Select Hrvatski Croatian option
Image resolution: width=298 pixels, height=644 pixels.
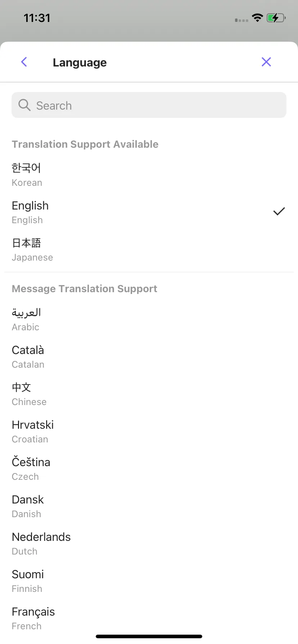tap(149, 431)
